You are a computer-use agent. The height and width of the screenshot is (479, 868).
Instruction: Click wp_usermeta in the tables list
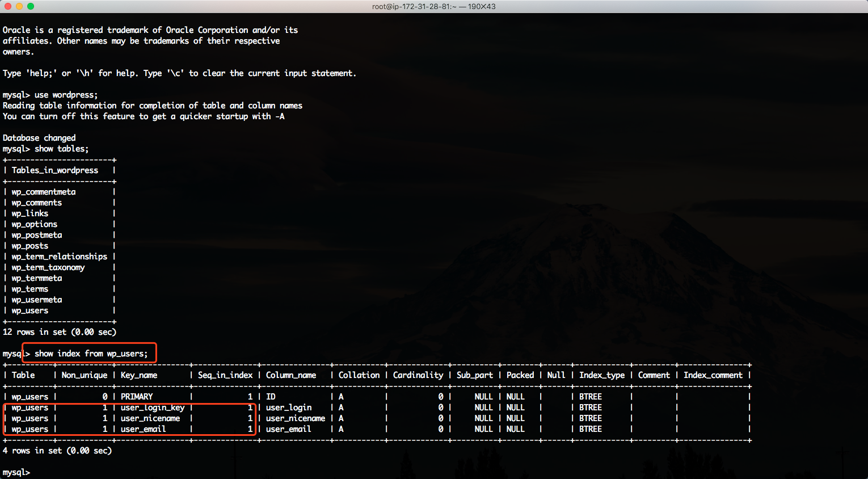click(x=37, y=300)
